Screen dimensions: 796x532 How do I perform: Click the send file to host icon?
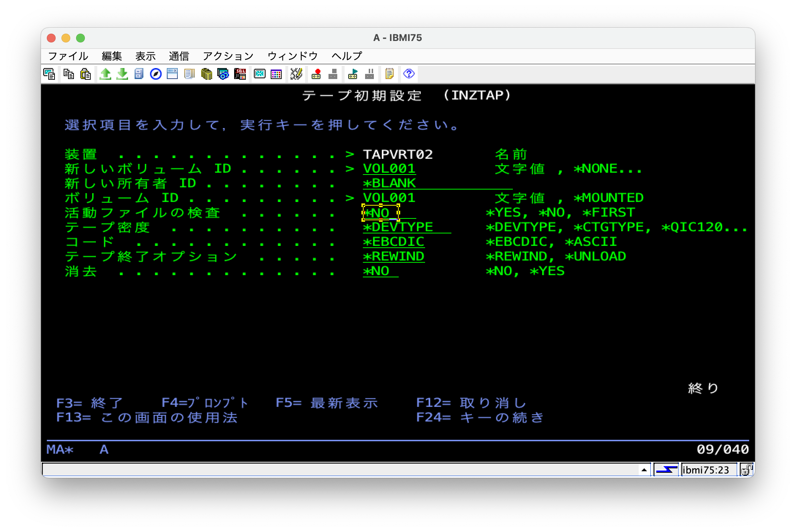106,74
